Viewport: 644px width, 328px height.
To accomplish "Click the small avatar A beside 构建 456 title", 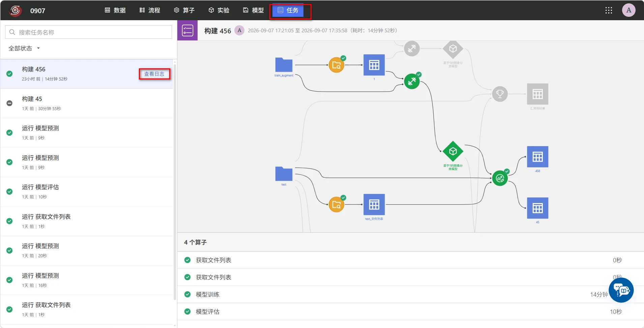I will click(x=239, y=30).
